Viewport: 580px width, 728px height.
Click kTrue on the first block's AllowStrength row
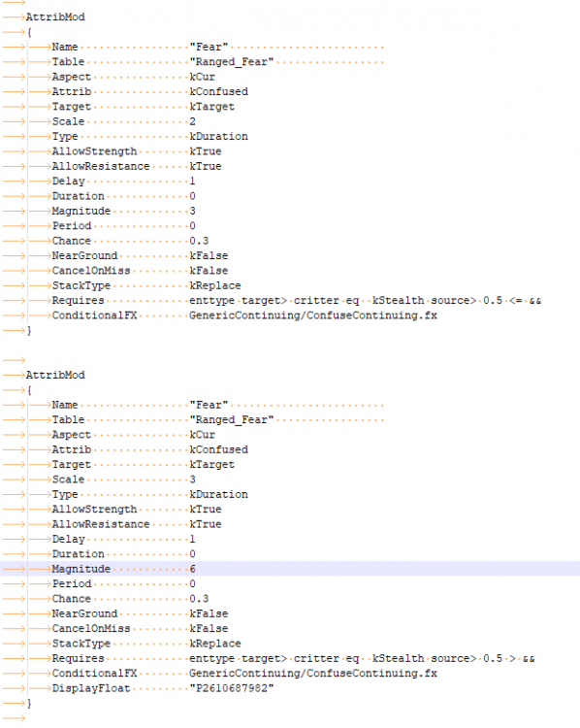point(206,151)
